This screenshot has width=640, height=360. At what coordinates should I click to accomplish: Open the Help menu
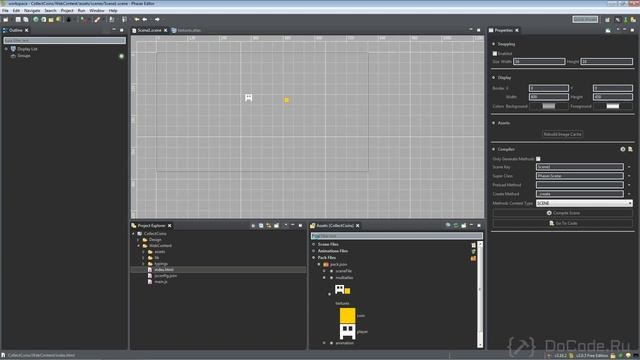113,11
